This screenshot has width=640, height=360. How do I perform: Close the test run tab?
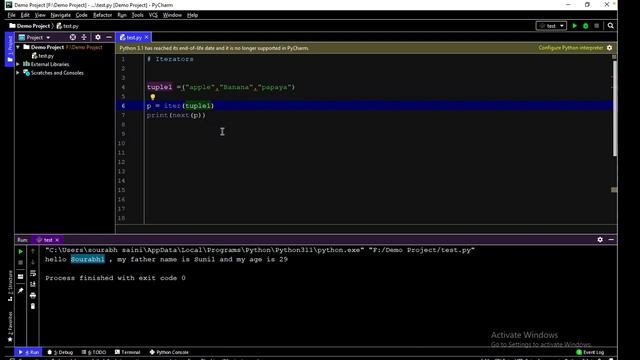[x=57, y=240]
